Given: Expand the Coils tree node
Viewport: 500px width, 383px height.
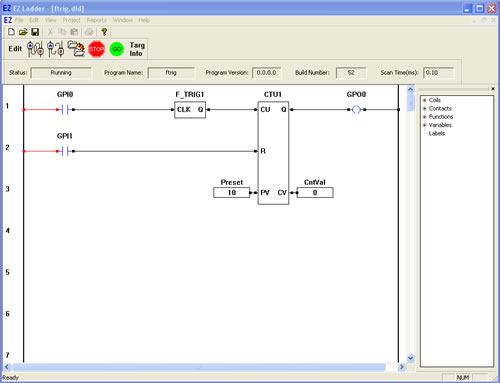Looking at the screenshot, I should click(x=425, y=100).
